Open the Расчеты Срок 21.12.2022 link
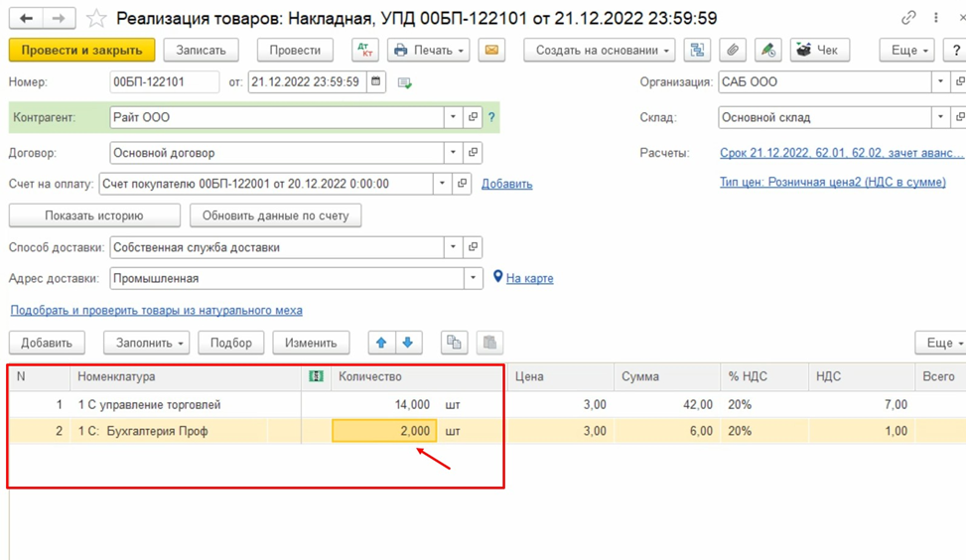966x560 pixels. point(842,153)
